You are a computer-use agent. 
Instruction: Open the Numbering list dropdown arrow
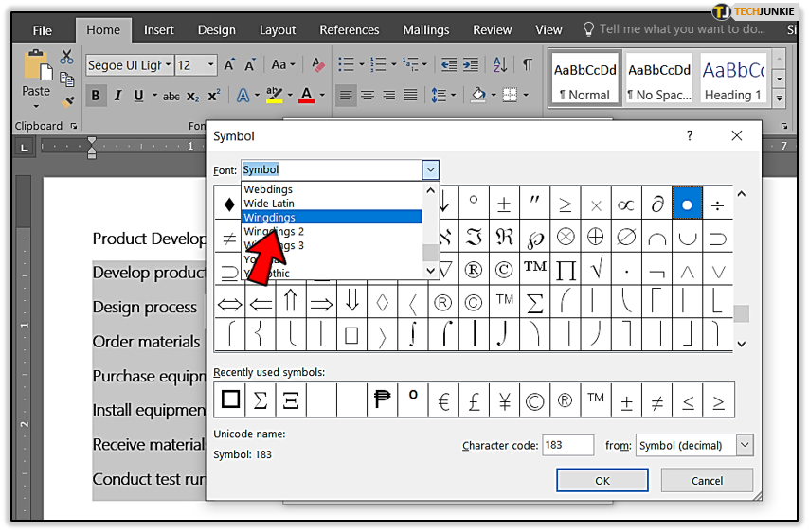pos(393,65)
